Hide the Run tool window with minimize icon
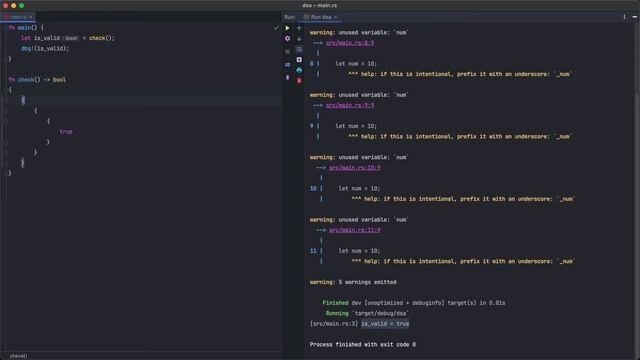 pos(634,17)
